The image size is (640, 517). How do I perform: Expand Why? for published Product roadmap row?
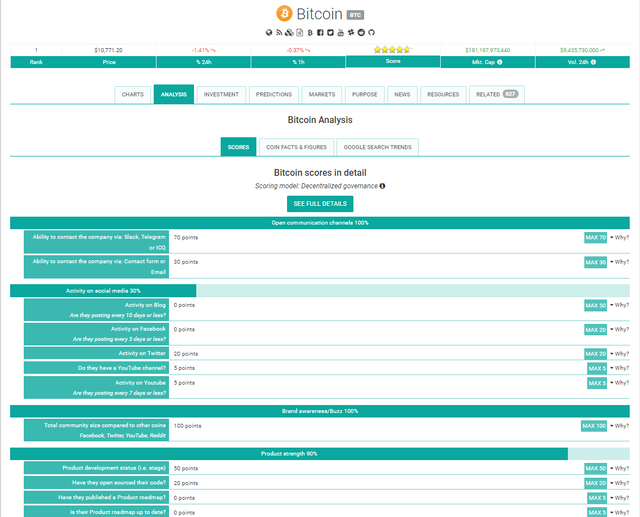click(620, 498)
